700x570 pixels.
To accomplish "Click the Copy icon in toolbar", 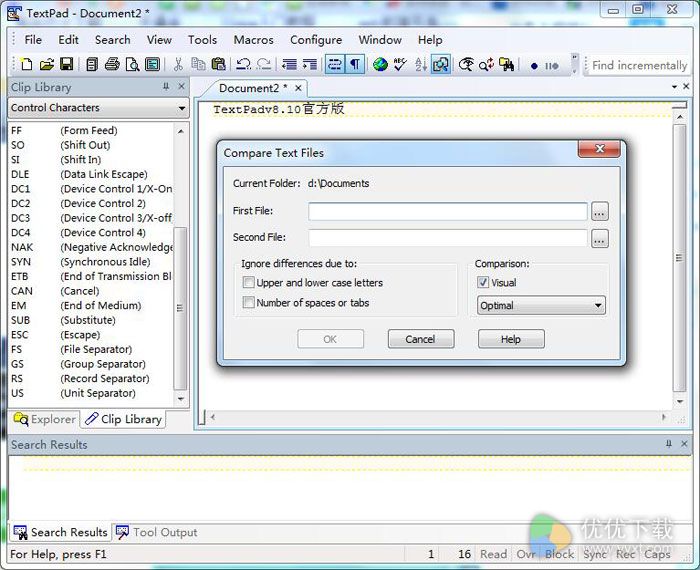I will click(198, 65).
